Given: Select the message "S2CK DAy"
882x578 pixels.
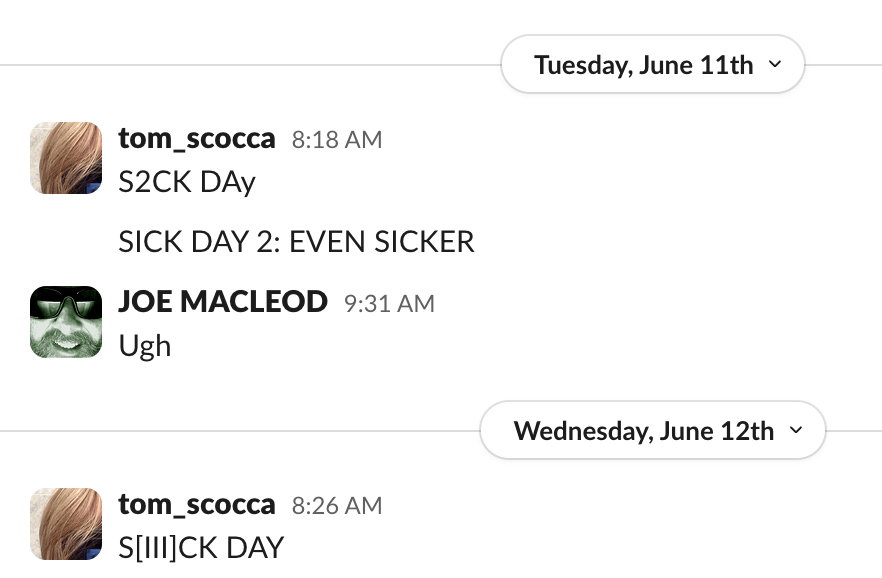Looking at the screenshot, I should pos(187,182).
